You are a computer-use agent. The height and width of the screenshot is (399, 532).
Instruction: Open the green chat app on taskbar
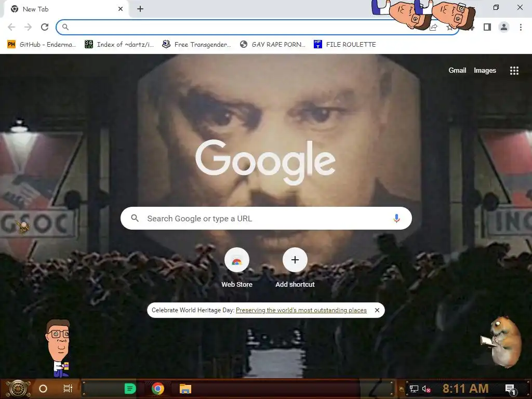130,389
